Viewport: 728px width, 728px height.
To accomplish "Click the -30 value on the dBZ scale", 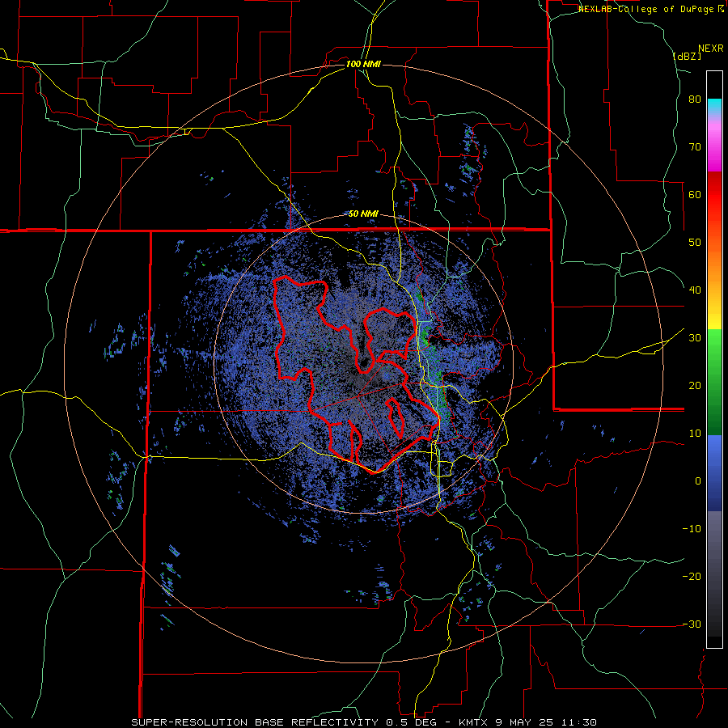I will tap(692, 624).
